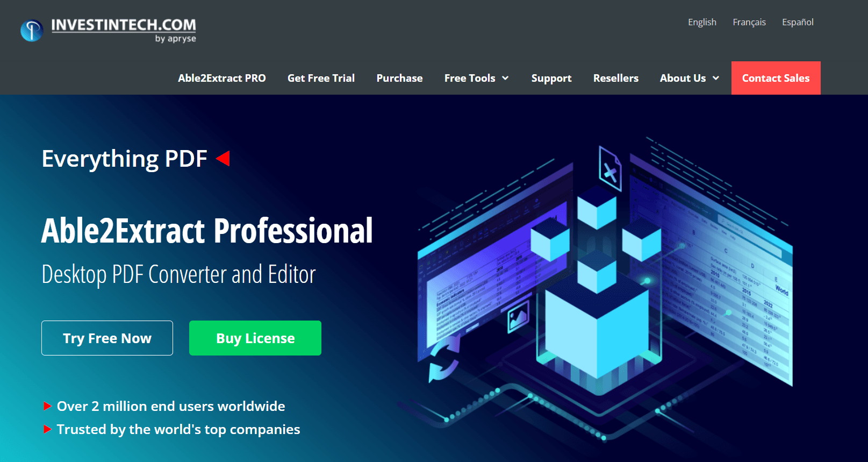Click the Investintech round logo icon
This screenshot has height=462, width=868.
tap(32, 31)
